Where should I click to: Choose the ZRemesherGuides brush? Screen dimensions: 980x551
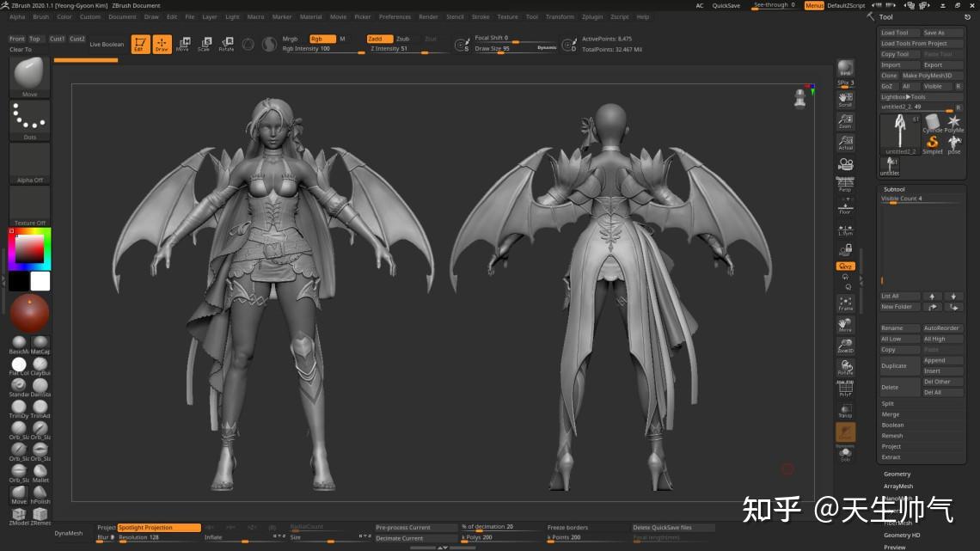[x=40, y=516]
